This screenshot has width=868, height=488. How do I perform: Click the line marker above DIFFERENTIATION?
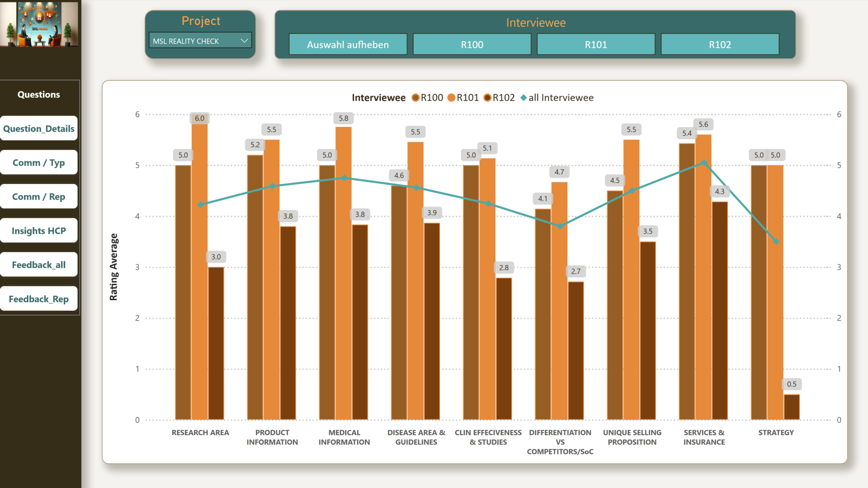point(560,226)
